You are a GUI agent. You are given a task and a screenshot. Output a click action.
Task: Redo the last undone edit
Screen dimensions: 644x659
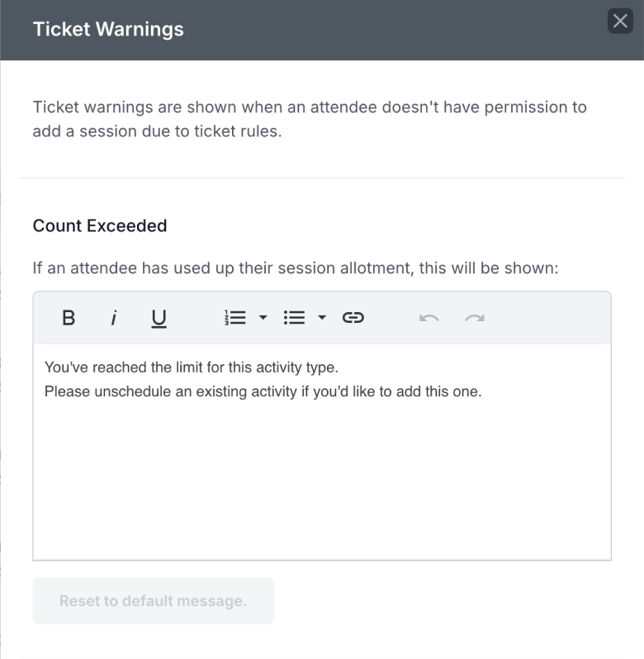point(474,318)
